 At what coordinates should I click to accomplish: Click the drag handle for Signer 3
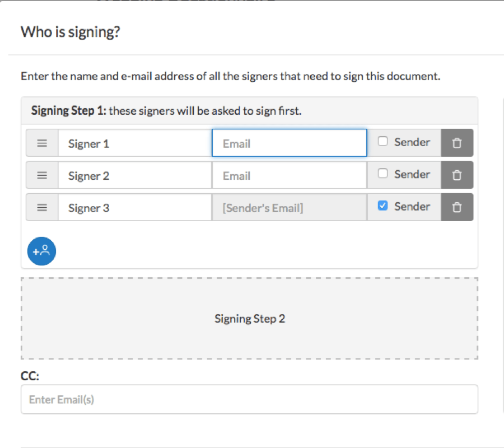pos(42,208)
